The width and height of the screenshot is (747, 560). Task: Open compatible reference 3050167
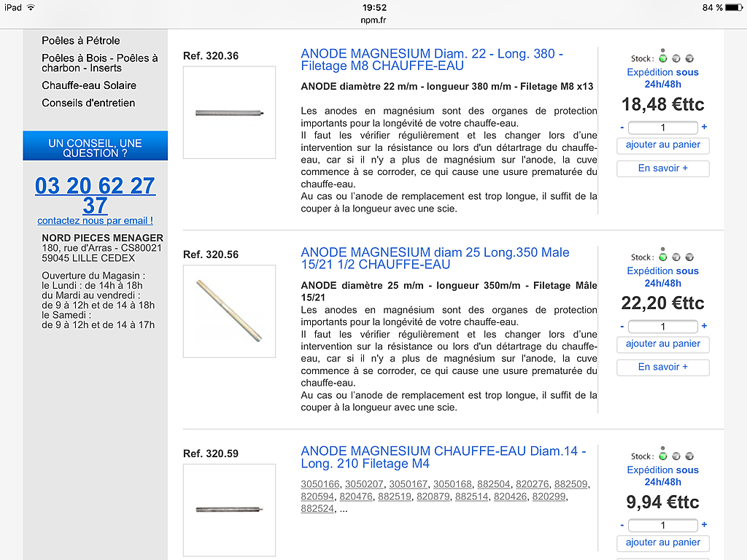click(408, 484)
